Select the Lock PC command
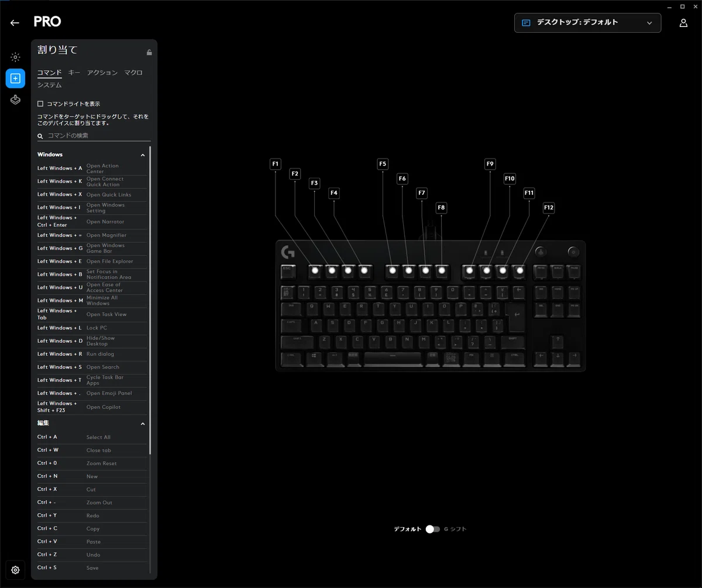 click(92, 328)
